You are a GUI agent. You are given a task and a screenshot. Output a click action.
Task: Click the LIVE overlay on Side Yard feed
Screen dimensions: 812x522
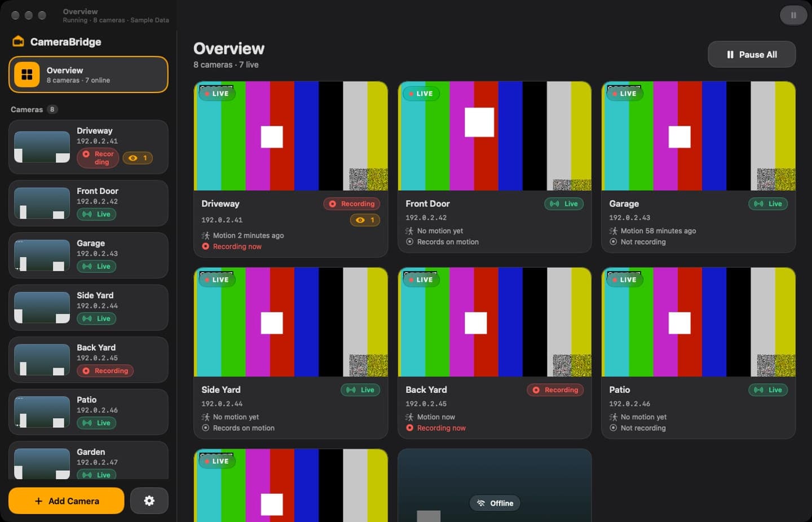[x=217, y=280]
